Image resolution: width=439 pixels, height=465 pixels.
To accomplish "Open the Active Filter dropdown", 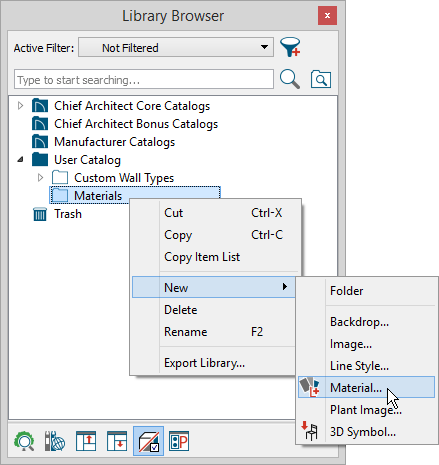I will pyautogui.click(x=176, y=47).
